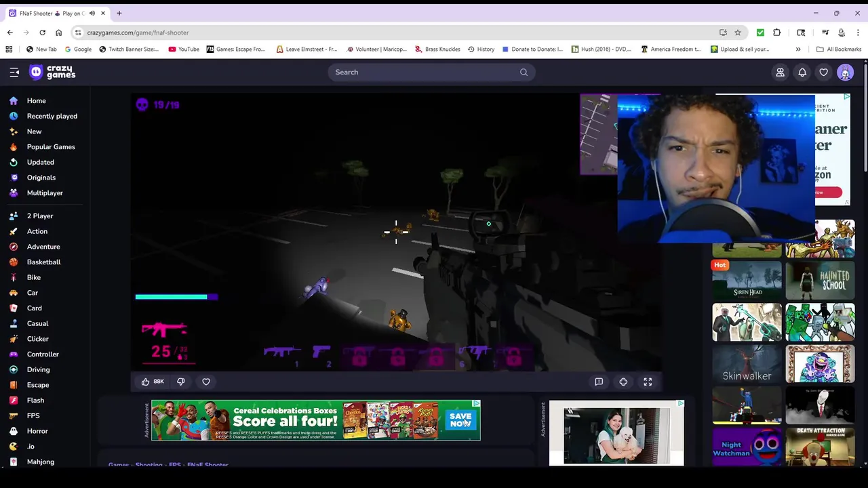This screenshot has width=868, height=488.
Task: Open the All Bookmarks folder
Action: (x=838, y=49)
